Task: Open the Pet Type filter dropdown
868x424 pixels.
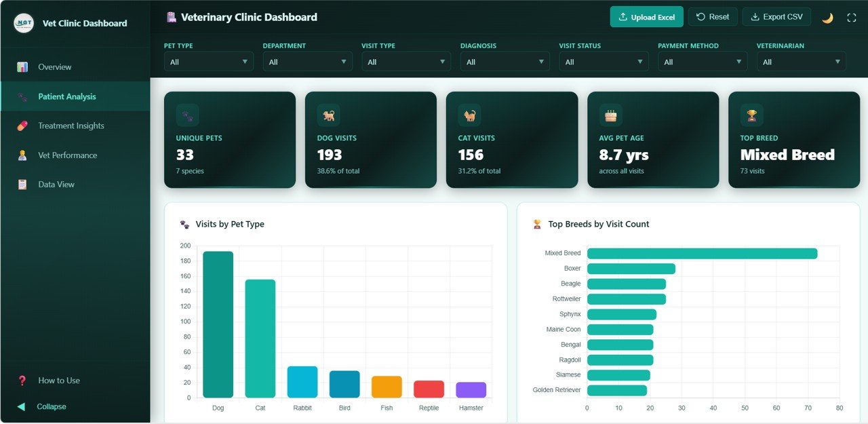Action: pyautogui.click(x=208, y=61)
